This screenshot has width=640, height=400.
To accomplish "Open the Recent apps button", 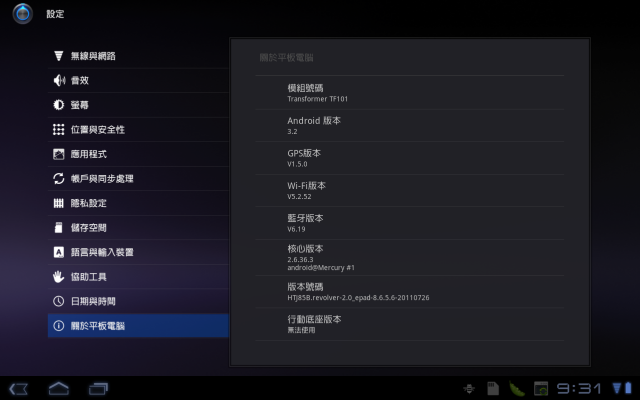I will (98, 389).
